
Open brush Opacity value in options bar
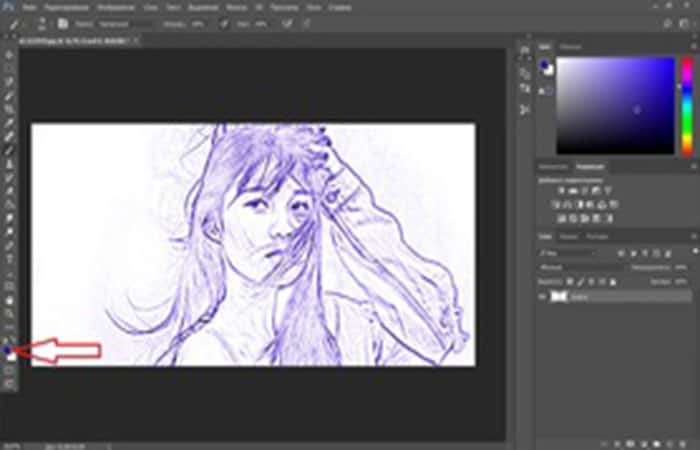coord(199,24)
